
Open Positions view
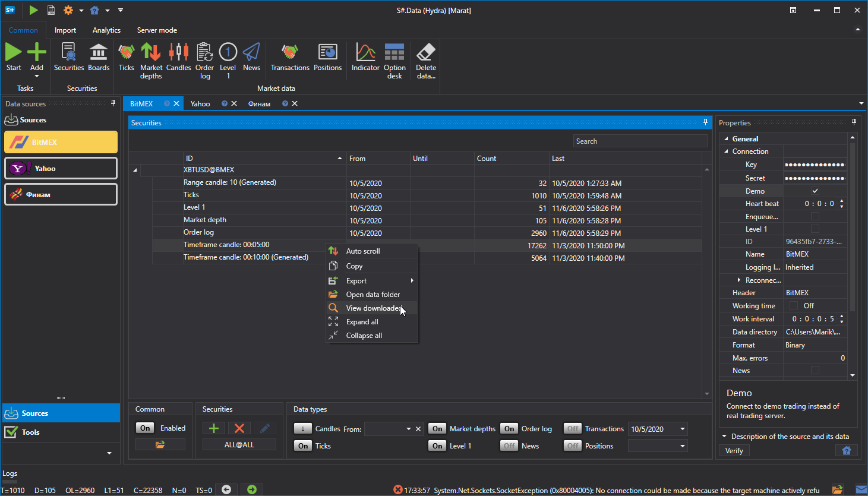[x=328, y=52]
